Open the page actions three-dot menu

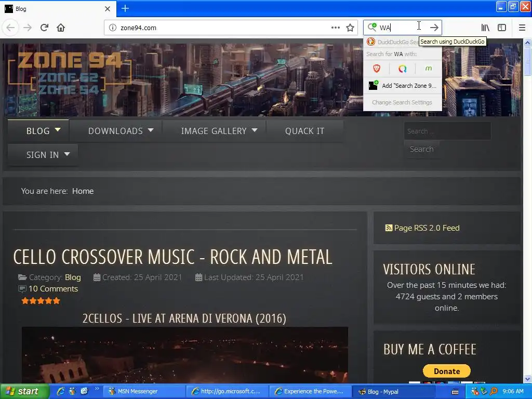[x=335, y=28]
